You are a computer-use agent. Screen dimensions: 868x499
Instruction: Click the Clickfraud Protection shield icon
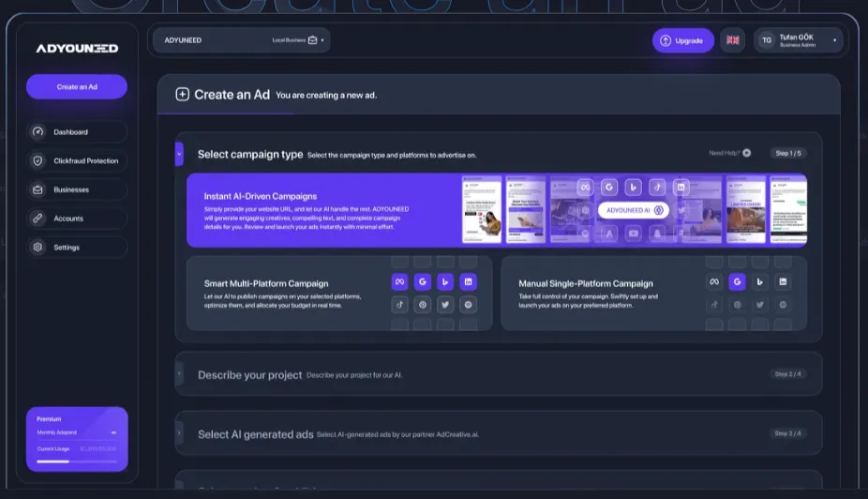(37, 160)
